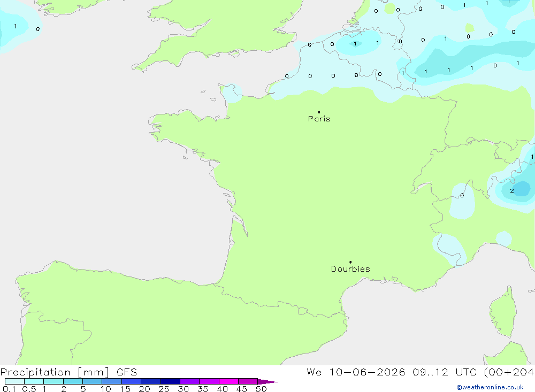Open the weatheronline.co.uk copyright link
The height and width of the screenshot is (392, 535).
(x=490, y=387)
